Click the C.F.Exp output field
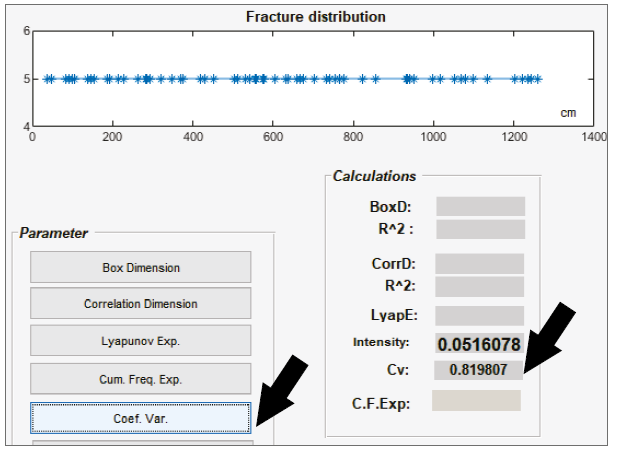 [476, 401]
